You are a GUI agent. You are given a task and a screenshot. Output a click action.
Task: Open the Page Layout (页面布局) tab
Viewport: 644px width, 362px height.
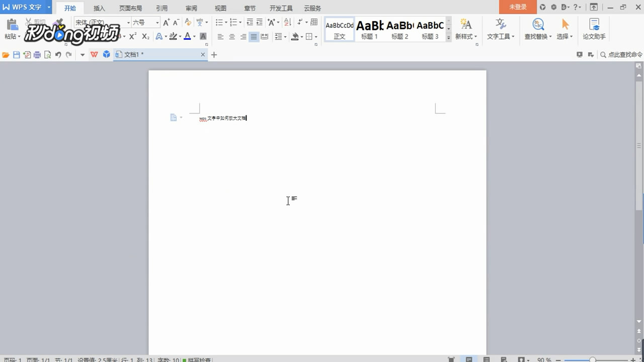(131, 8)
